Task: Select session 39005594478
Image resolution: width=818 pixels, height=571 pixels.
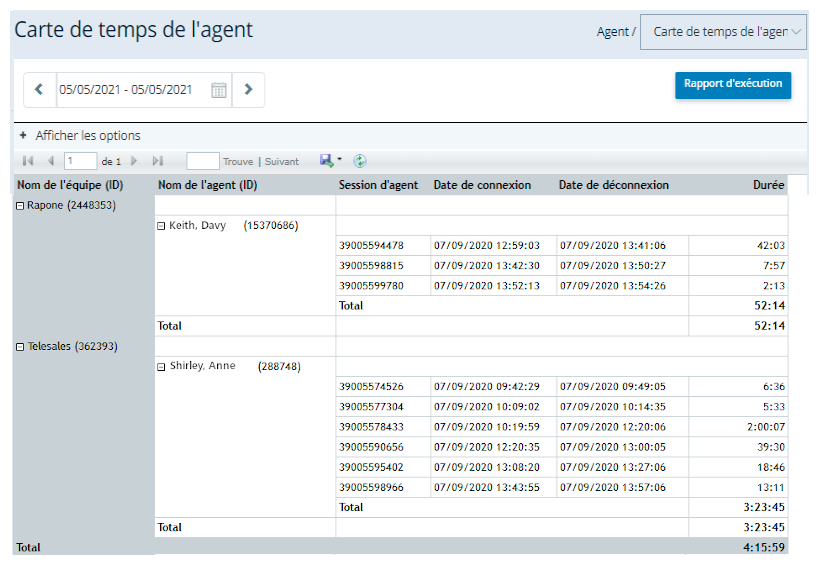Action: pos(371,246)
